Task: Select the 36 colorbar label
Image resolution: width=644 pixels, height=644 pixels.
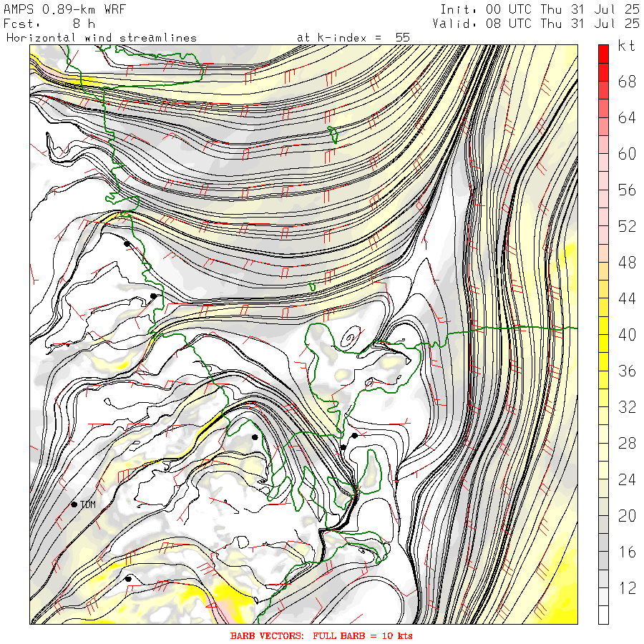Action: 627,371
